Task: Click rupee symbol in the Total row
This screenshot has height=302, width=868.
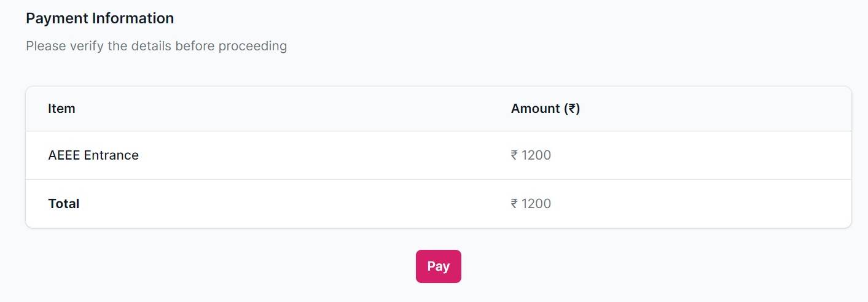Action: click(x=514, y=204)
